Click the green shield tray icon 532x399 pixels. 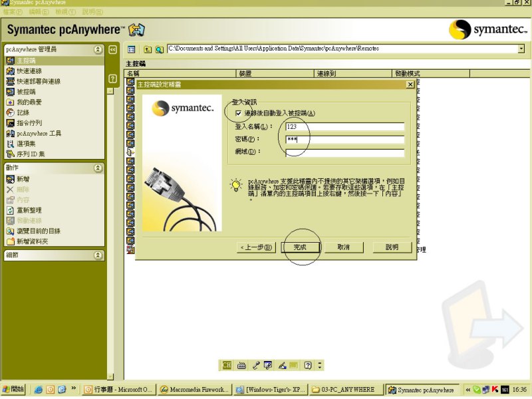point(477,390)
